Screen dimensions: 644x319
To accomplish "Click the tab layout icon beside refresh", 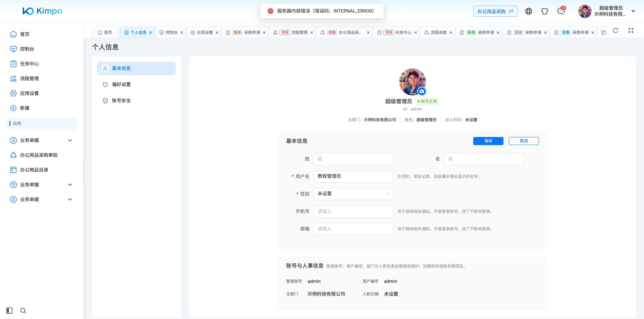I will coord(604,33).
